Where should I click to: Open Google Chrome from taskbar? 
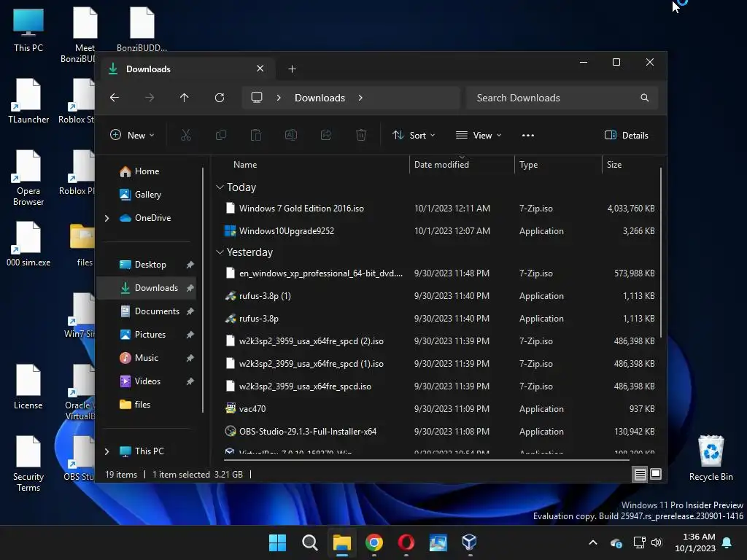374,542
